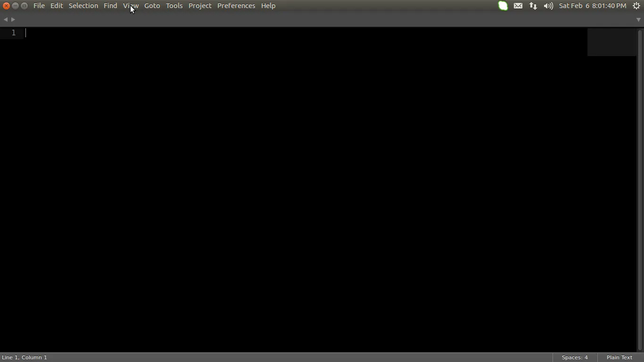This screenshot has height=362, width=644.
Task: Maximize the editor window
Action: point(24,6)
